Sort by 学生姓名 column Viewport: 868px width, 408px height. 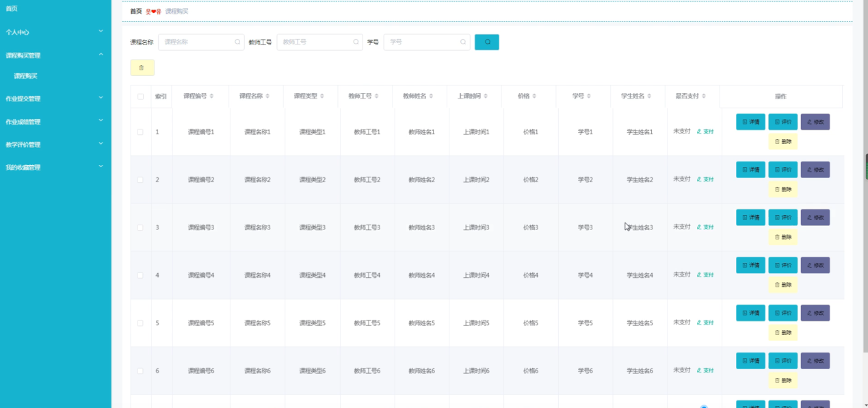coord(650,97)
